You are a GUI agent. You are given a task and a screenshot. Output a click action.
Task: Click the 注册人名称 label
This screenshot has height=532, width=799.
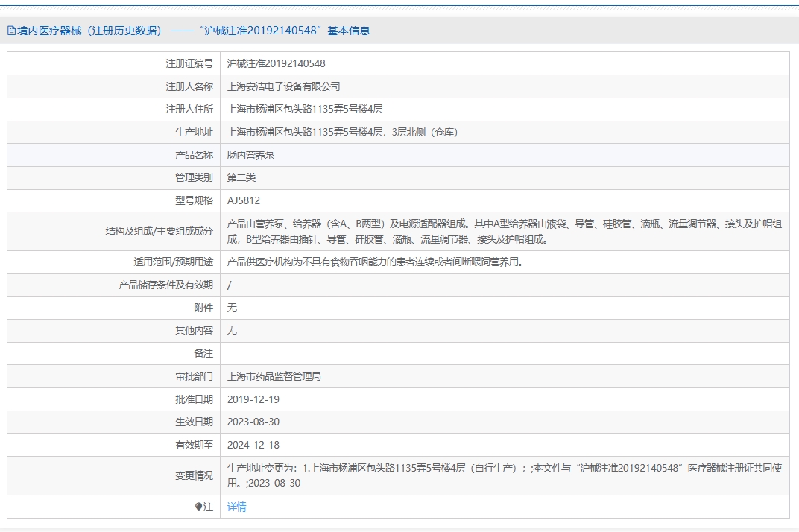189,86
